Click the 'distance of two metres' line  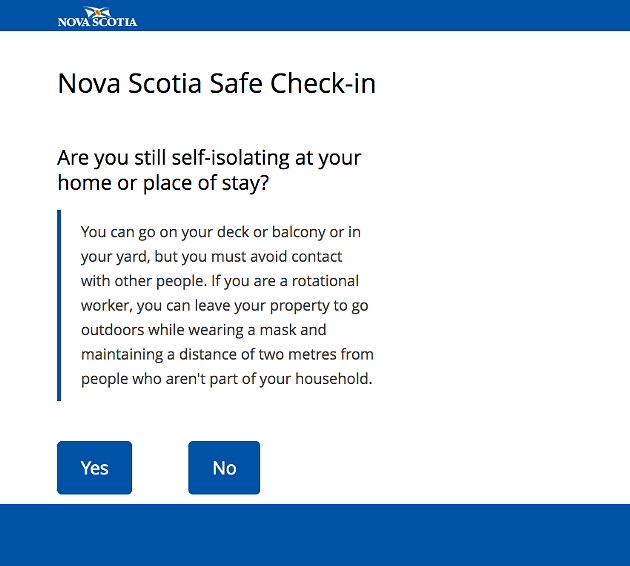click(x=227, y=354)
